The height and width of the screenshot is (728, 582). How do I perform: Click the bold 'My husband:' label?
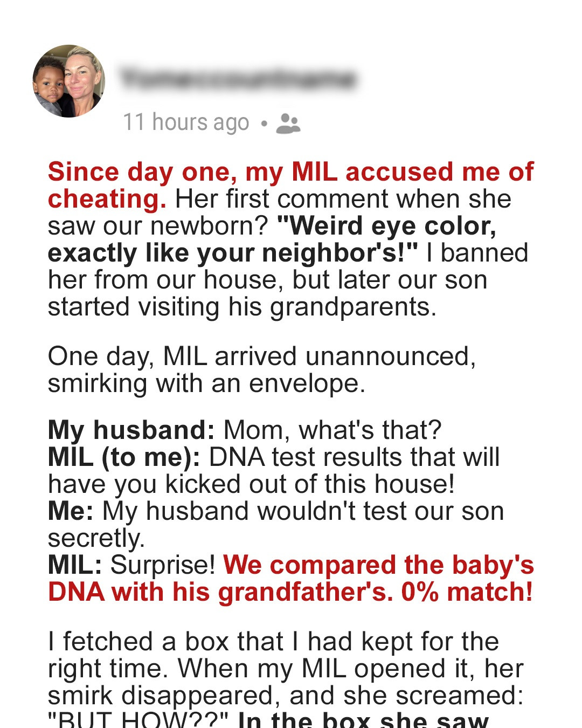point(131,430)
